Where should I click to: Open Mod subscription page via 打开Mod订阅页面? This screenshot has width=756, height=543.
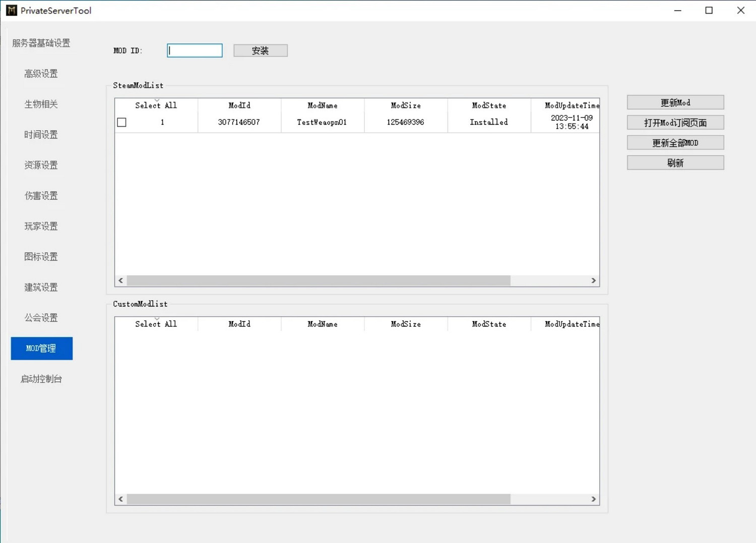click(x=675, y=123)
